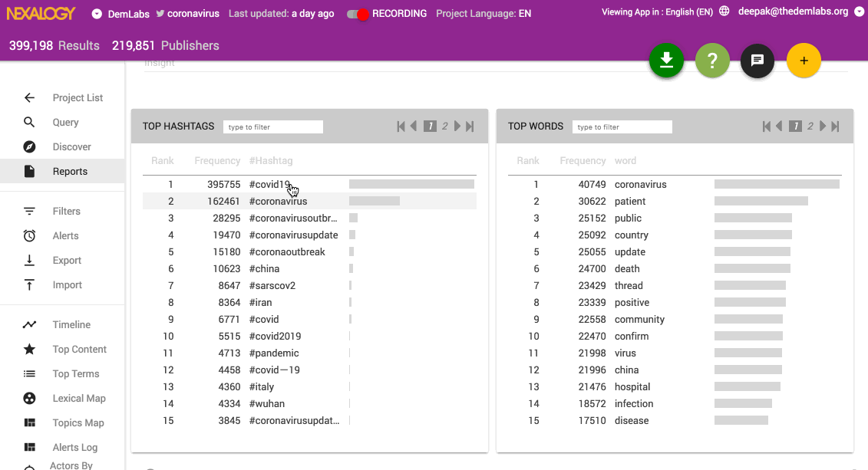
Task: Select the #wuhan hashtag
Action: click(x=267, y=403)
